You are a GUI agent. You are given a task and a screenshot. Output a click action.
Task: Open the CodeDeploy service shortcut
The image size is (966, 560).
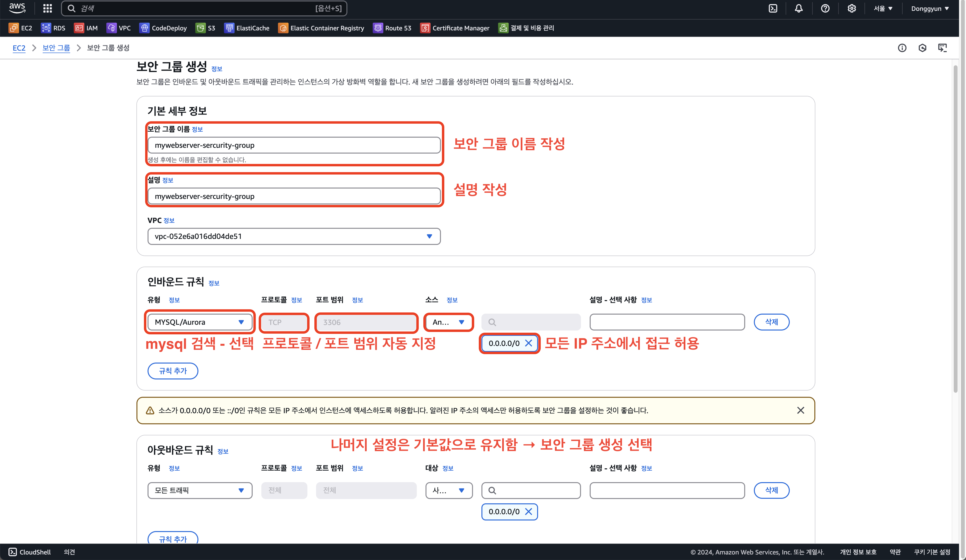[x=163, y=28]
